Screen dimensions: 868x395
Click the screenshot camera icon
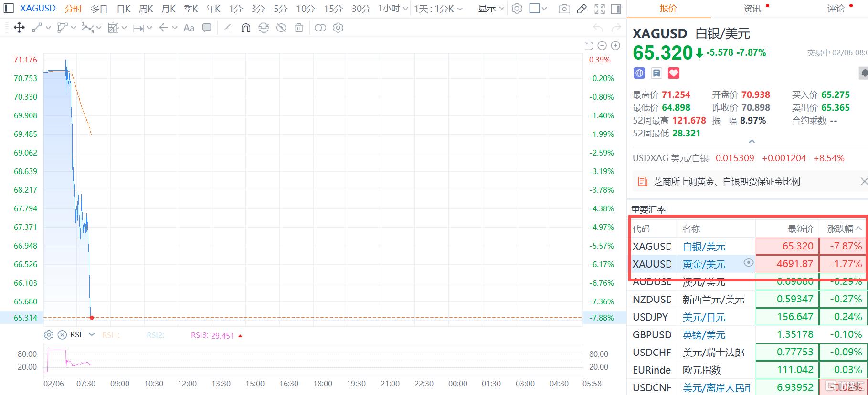tap(564, 9)
